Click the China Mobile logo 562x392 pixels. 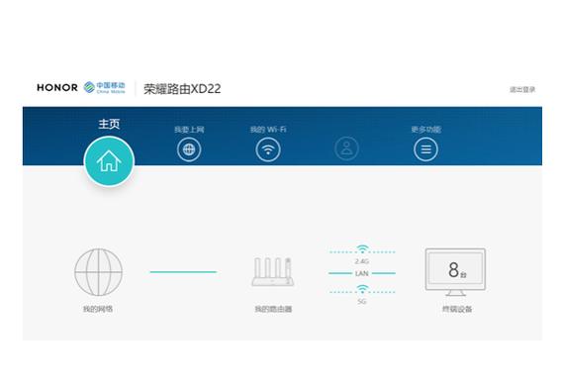(x=104, y=87)
